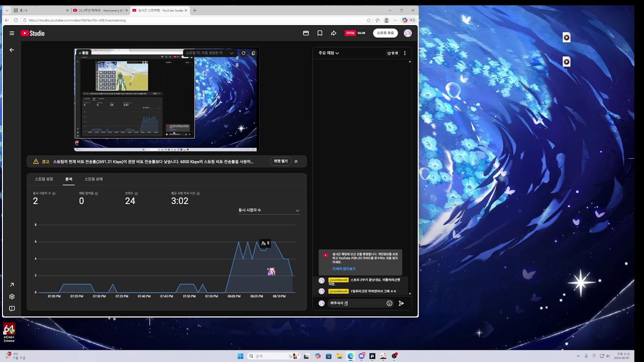The height and width of the screenshot is (362, 644).
Task: Click the 5-viewer data point tooltip on chart
Action: click(x=265, y=243)
